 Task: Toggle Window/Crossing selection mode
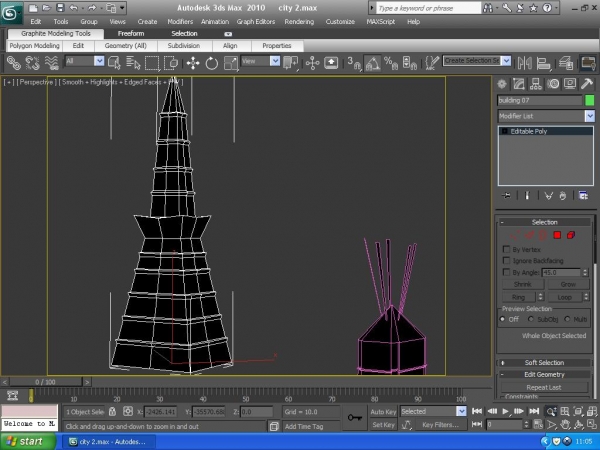pyautogui.click(x=171, y=62)
